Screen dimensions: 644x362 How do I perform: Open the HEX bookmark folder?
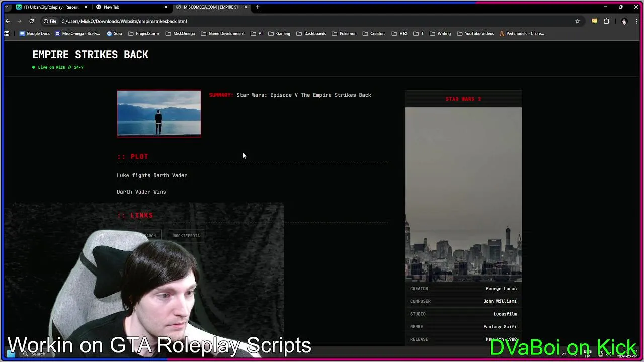tap(399, 34)
